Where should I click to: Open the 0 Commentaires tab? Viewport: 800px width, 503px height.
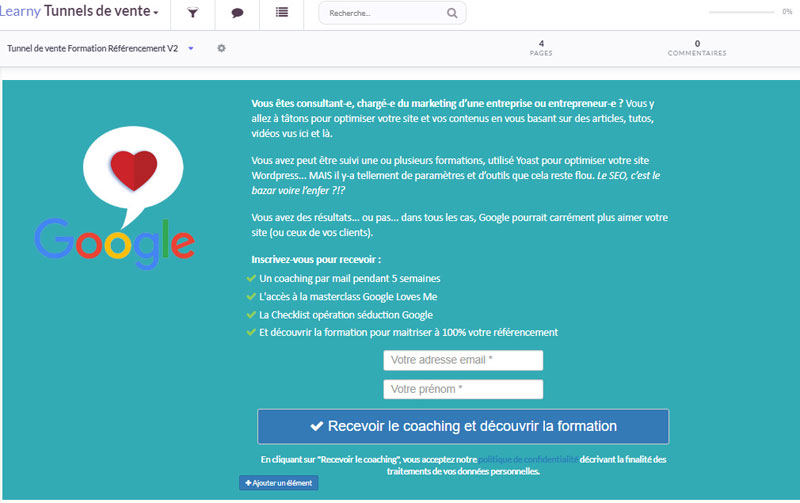pos(697,48)
